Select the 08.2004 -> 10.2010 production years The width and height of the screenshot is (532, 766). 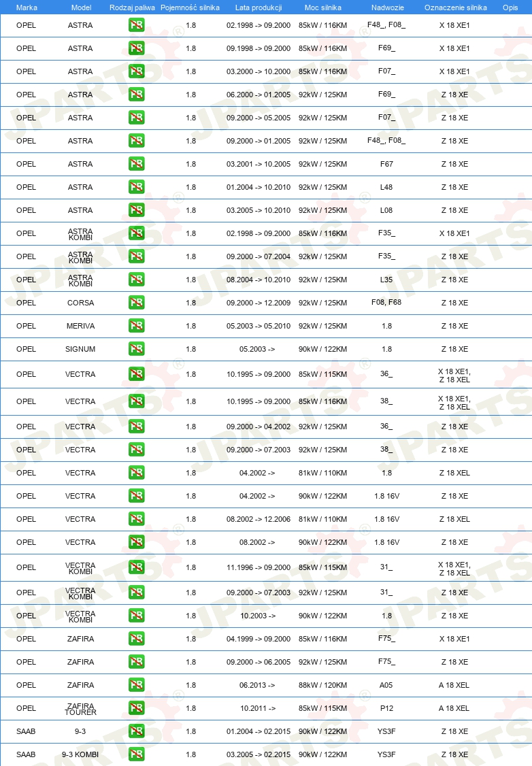[x=259, y=280]
